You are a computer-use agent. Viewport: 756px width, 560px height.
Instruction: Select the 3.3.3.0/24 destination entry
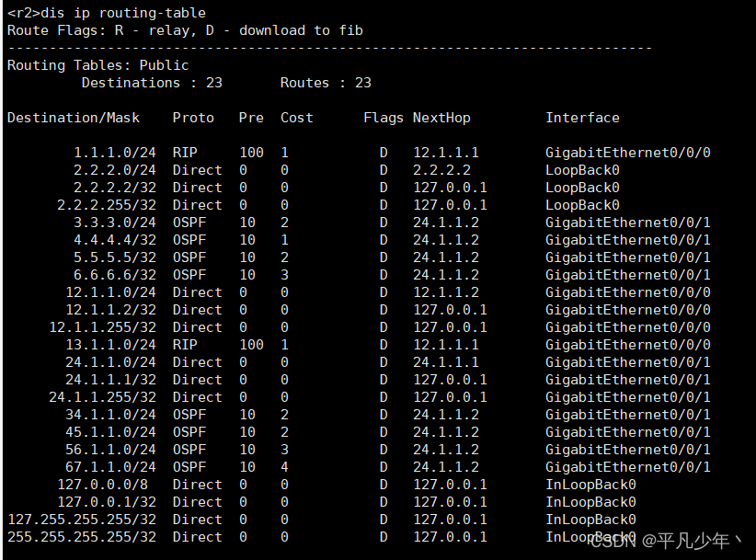tap(115, 223)
